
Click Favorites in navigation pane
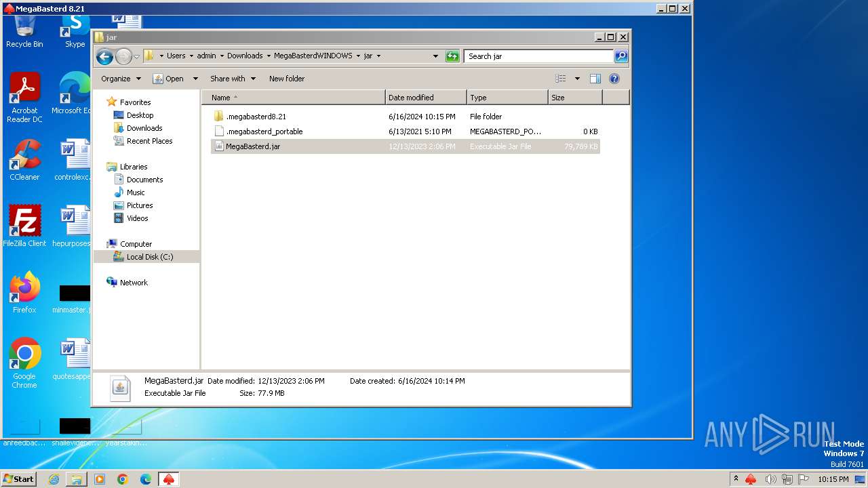click(x=135, y=102)
